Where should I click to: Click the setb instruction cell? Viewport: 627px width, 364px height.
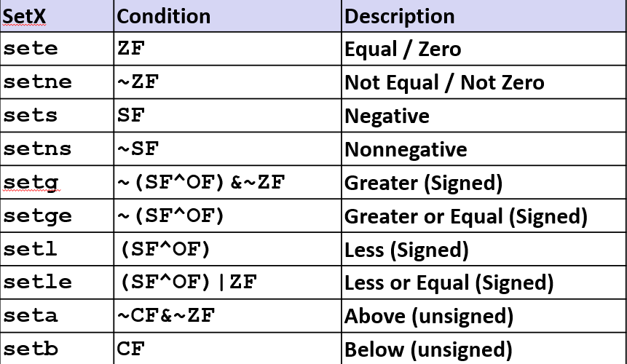tap(31, 349)
